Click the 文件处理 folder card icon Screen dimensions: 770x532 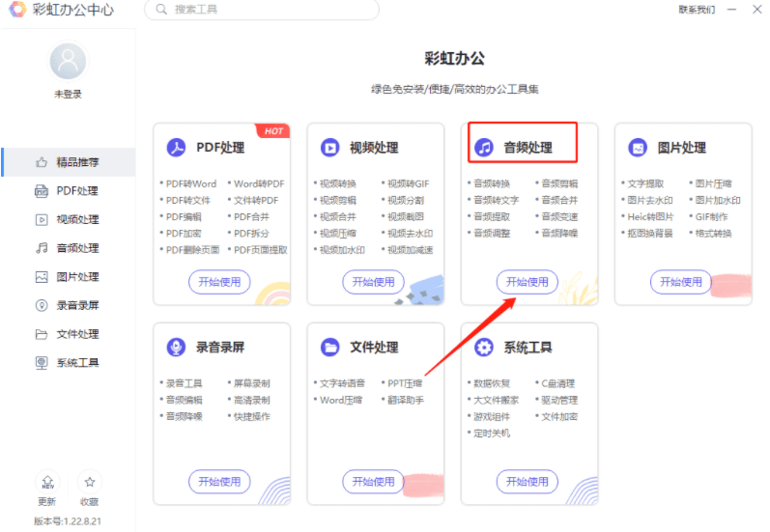point(330,347)
